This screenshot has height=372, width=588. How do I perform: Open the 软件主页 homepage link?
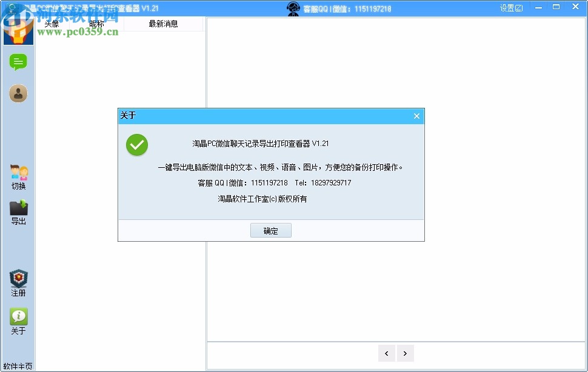(18, 365)
